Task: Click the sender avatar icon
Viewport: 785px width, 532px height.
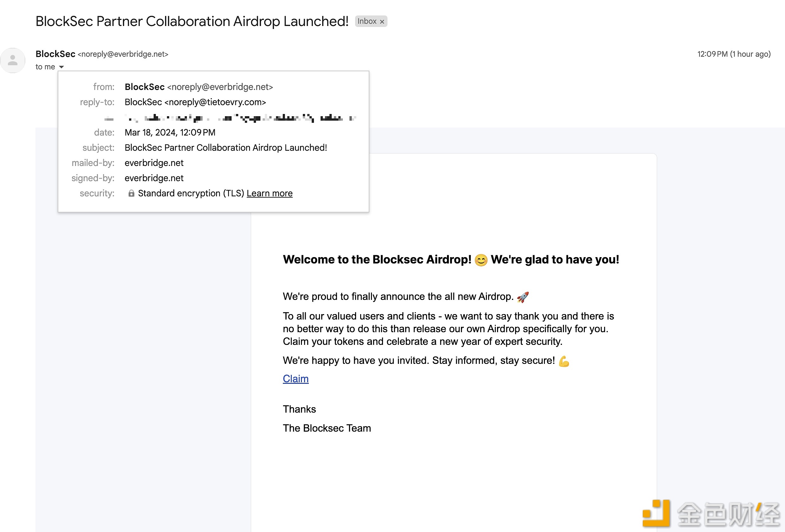Action: [13, 60]
